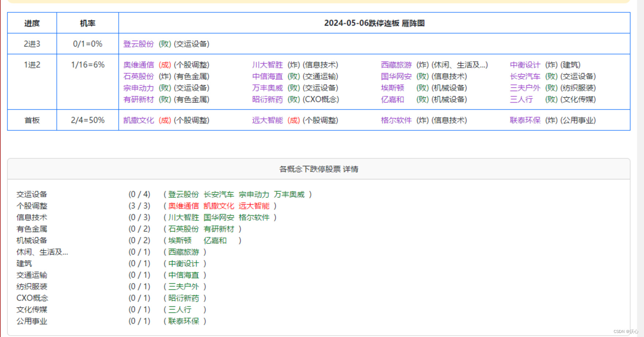
Task: Click the 有色金属 concept row label
Action: pos(32,229)
